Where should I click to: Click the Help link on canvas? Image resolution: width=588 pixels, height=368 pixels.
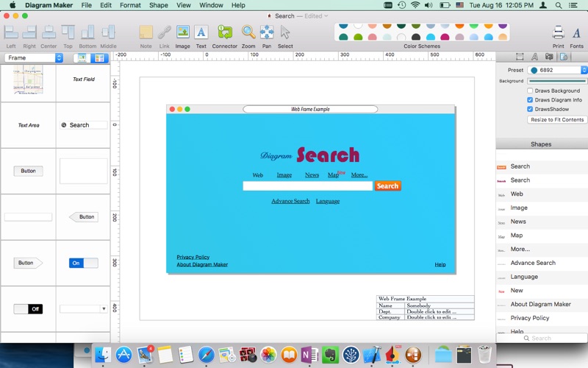pyautogui.click(x=440, y=264)
